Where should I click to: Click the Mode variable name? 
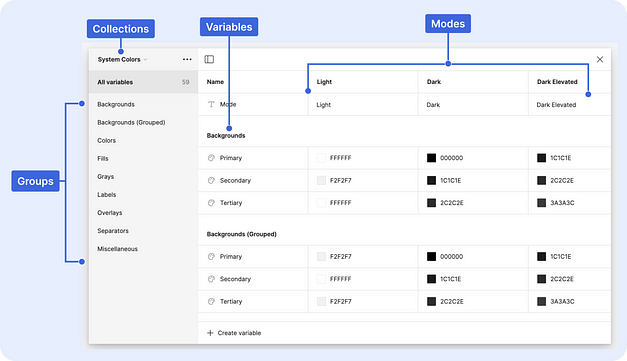tap(228, 104)
